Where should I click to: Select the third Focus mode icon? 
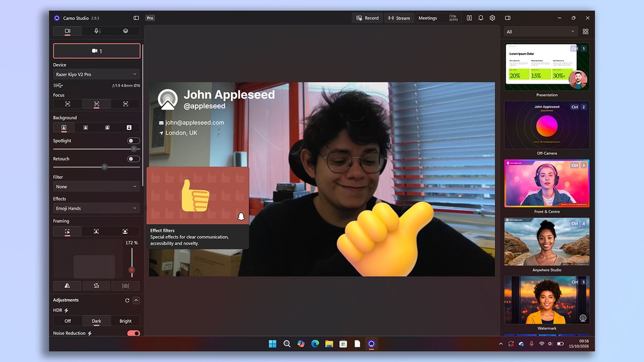[126, 104]
